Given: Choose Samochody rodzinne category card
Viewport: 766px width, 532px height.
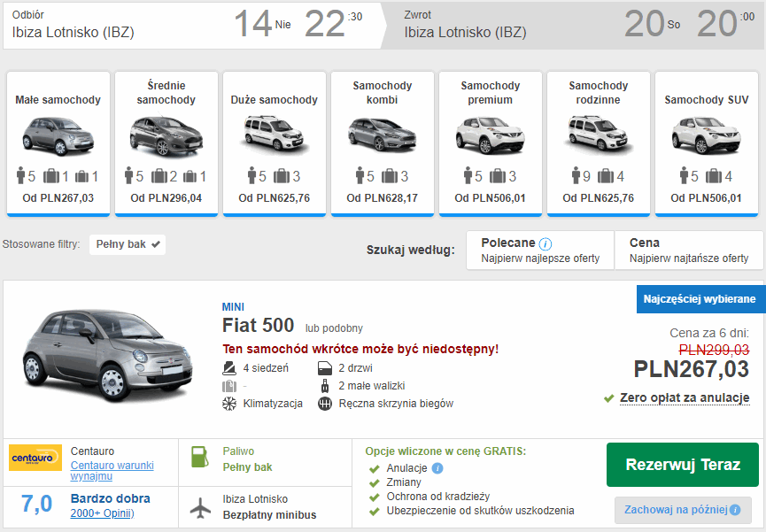Looking at the screenshot, I should pos(599,143).
